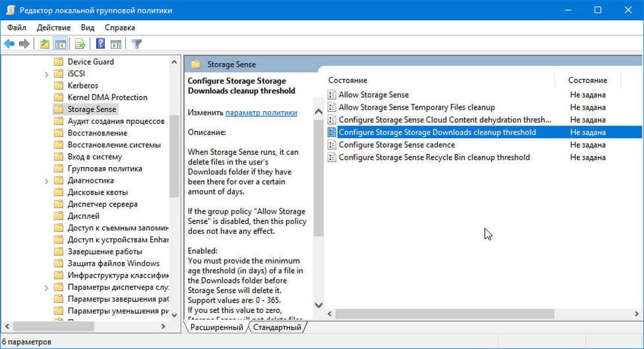Image resolution: width=644 pixels, height=349 pixels.
Task: Click the Storage Sense tree folder icon
Action: pos(58,109)
